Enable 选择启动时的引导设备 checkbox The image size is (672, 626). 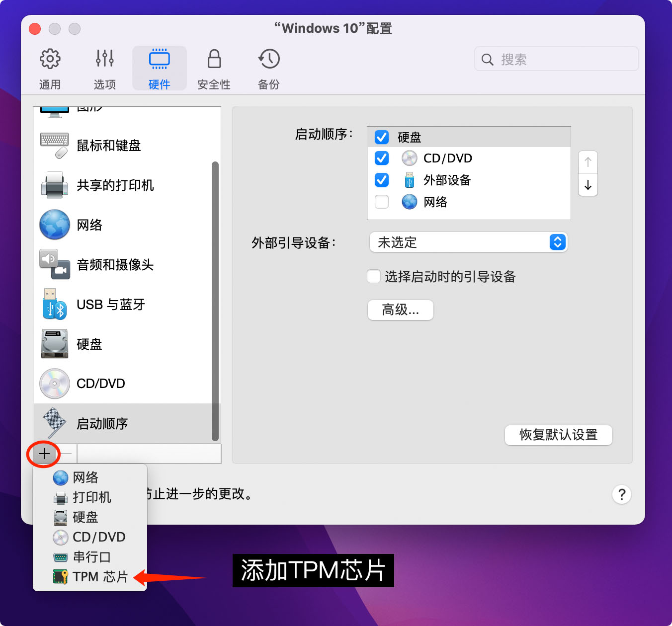(x=374, y=276)
